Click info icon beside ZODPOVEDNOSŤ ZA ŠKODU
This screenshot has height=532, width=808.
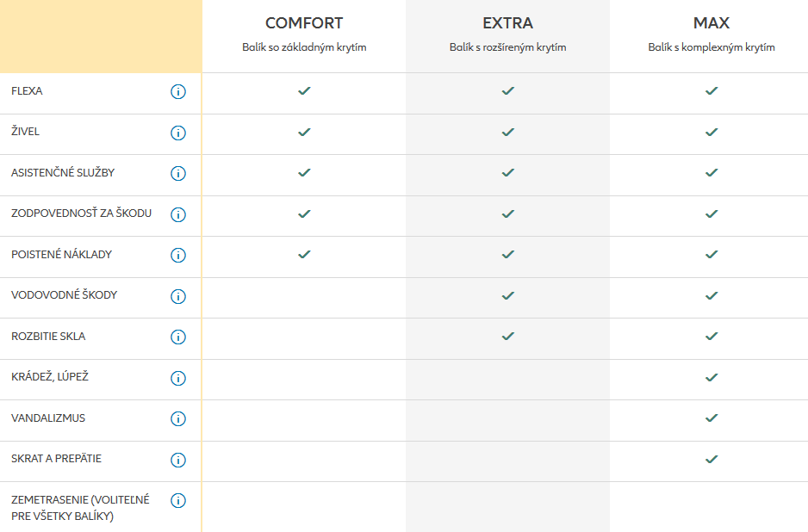(x=178, y=214)
